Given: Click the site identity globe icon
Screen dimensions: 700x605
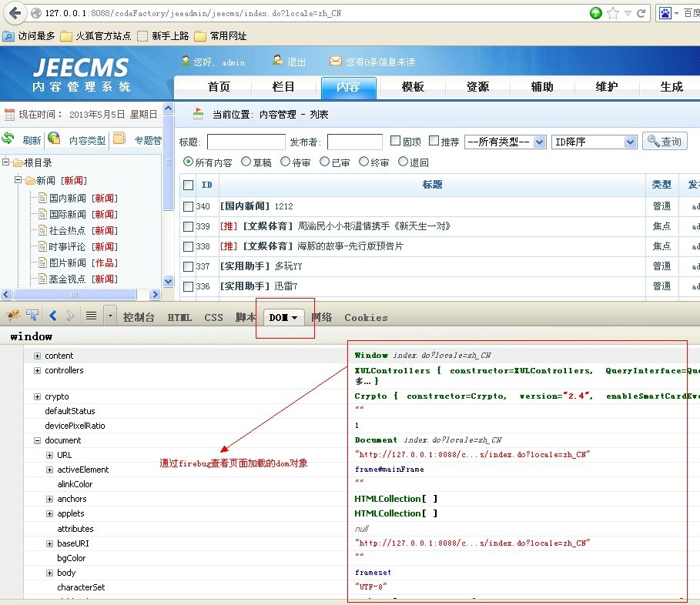Looking at the screenshot, I should click(36, 13).
